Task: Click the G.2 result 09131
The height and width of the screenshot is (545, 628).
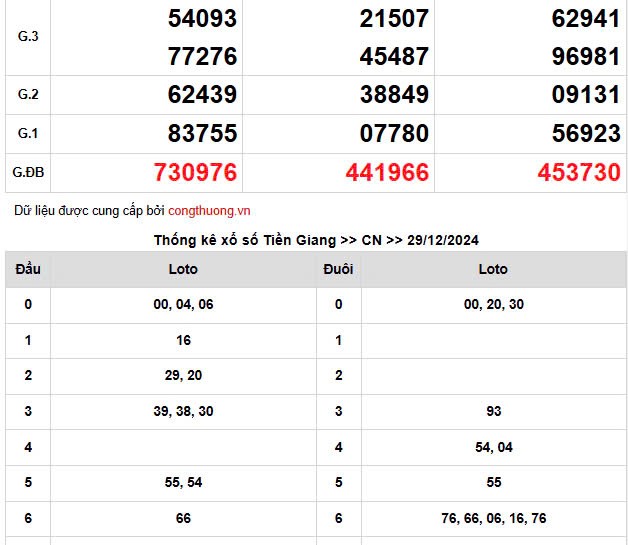Action: 586,95
